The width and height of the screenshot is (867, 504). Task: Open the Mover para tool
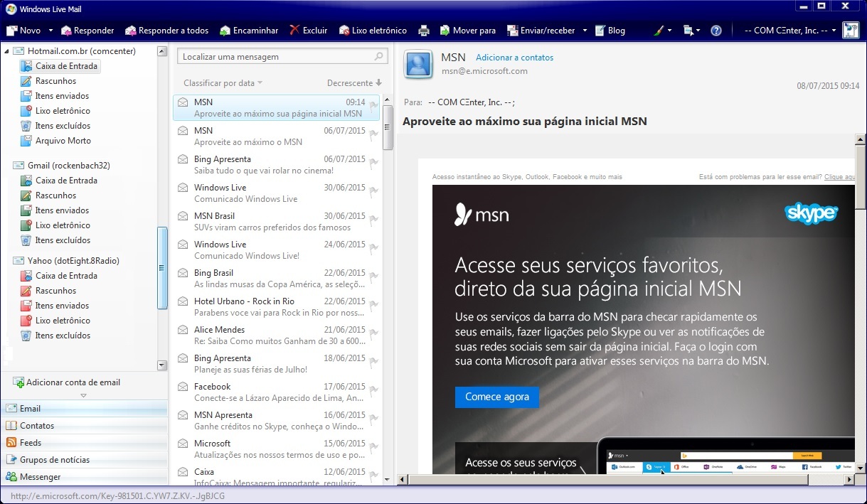(x=468, y=31)
